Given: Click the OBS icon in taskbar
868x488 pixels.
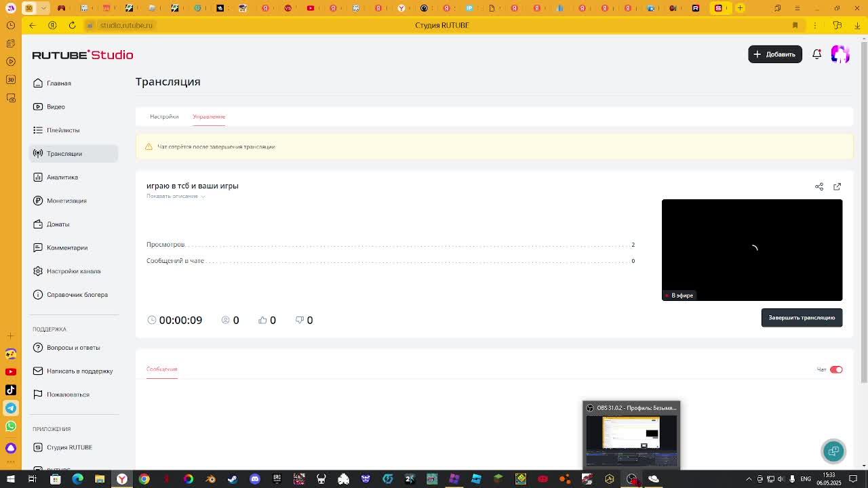Looking at the screenshot, I should click(631, 479).
